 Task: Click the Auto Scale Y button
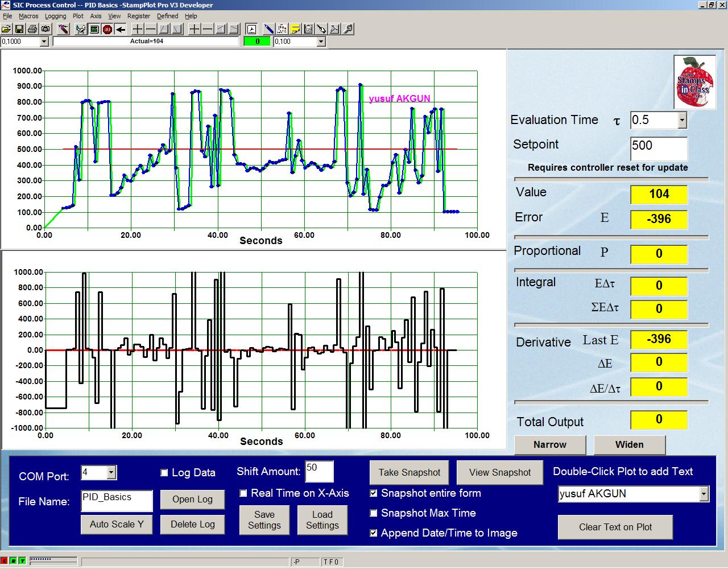pyautogui.click(x=117, y=524)
